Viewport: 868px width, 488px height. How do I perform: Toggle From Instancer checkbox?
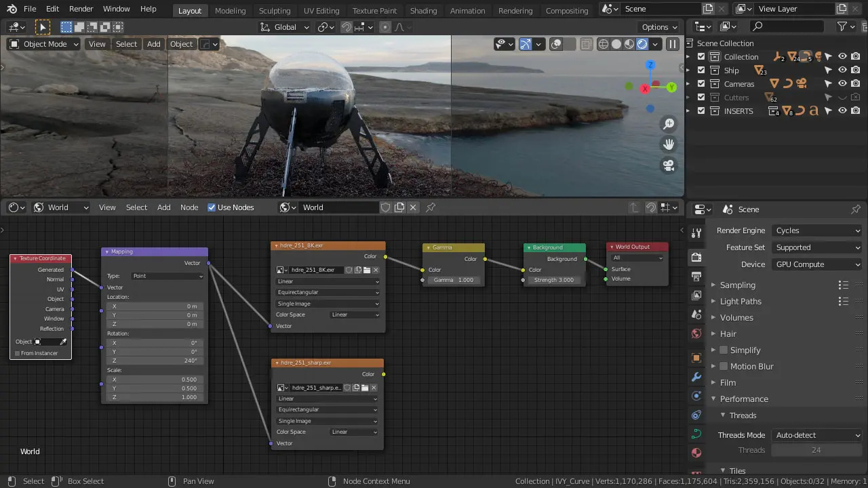click(x=18, y=353)
